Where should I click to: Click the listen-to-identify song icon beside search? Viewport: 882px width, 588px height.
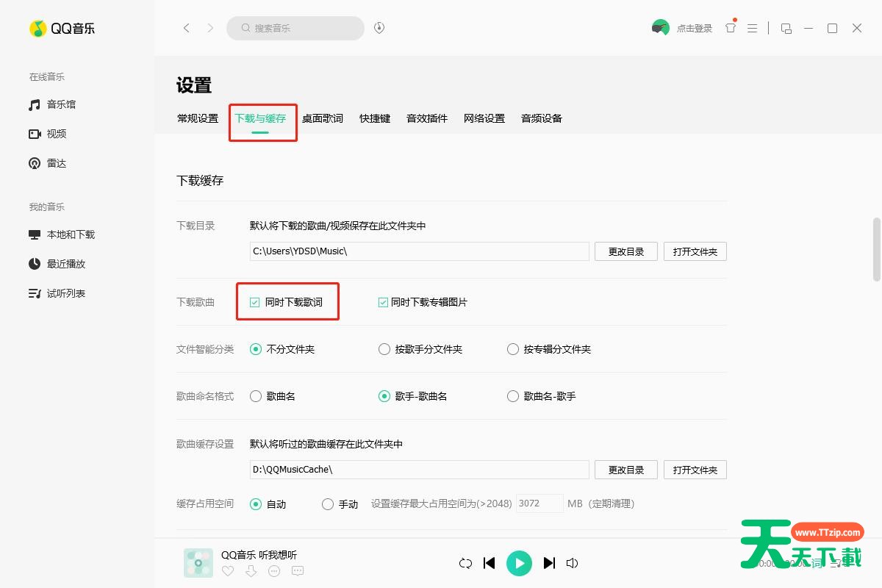point(379,28)
